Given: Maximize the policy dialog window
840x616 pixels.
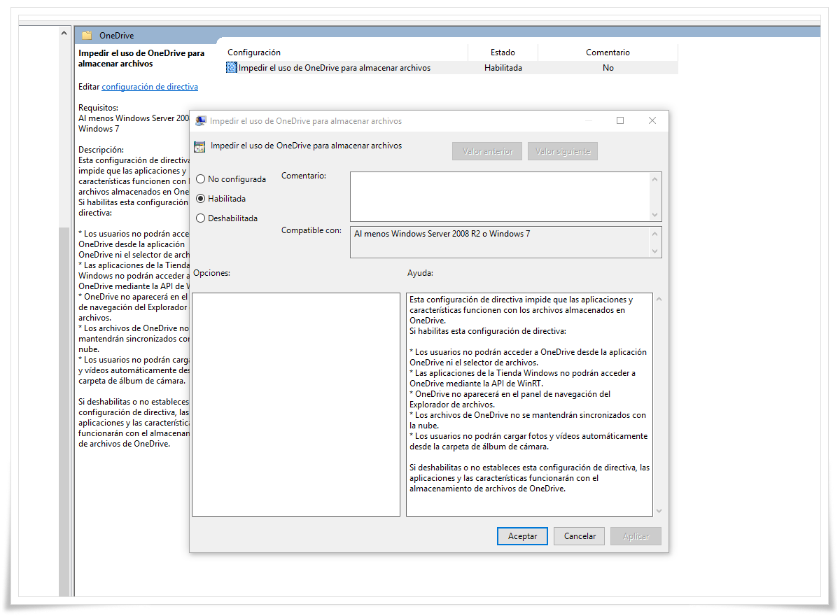Looking at the screenshot, I should point(620,120).
